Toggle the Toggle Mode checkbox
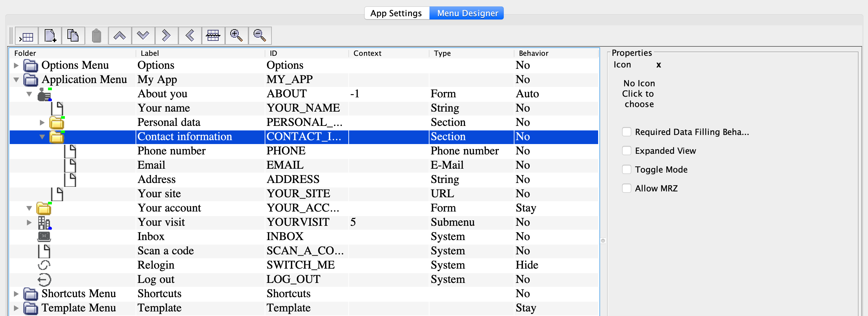This screenshot has height=316, width=868. [626, 169]
